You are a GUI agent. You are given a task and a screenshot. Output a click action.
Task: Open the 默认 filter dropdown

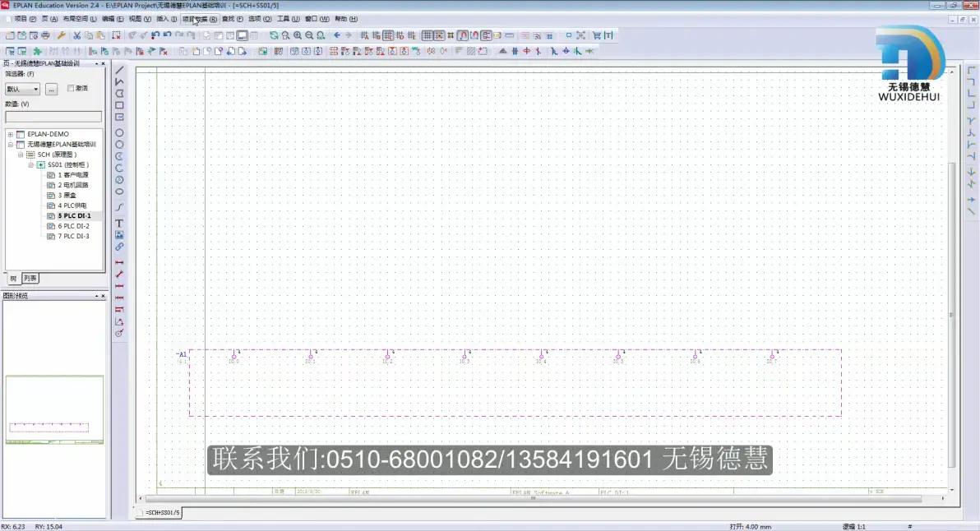pyautogui.click(x=22, y=90)
